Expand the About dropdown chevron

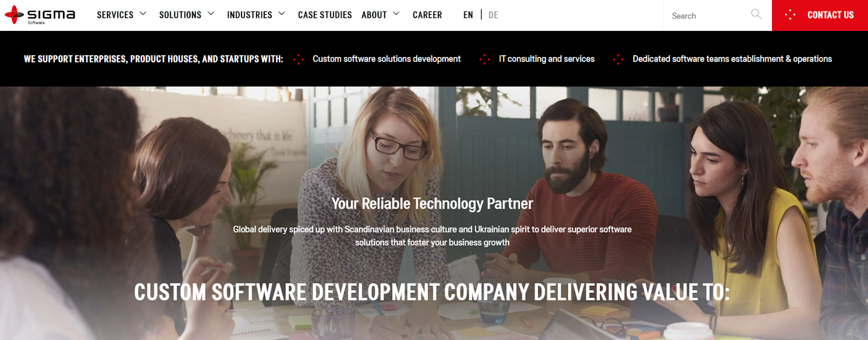click(x=396, y=14)
